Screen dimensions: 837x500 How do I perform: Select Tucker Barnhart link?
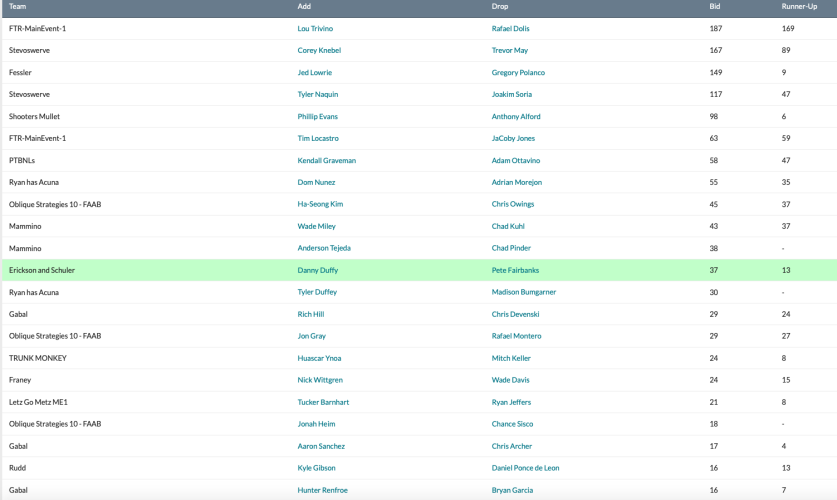[323, 402]
